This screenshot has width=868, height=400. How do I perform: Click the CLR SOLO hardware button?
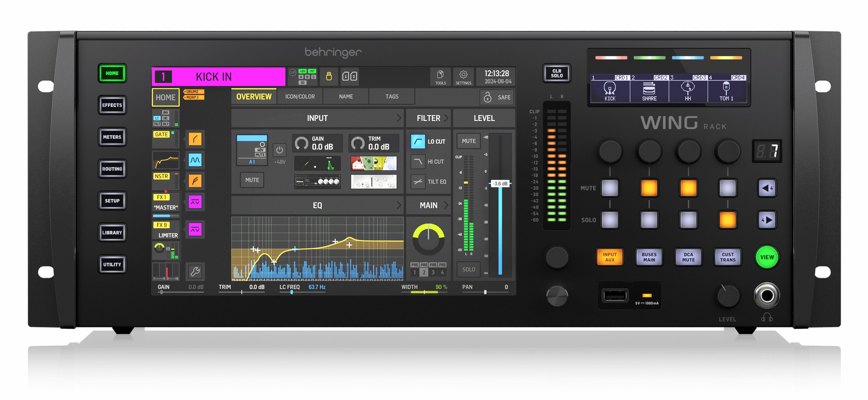pos(557,73)
